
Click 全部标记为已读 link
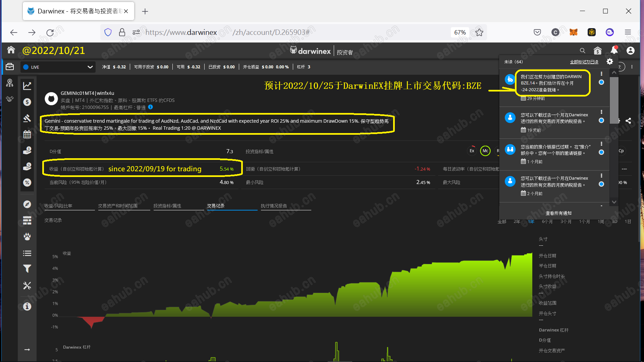coord(584,62)
